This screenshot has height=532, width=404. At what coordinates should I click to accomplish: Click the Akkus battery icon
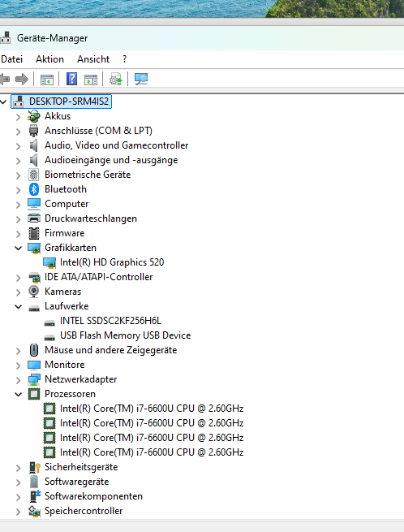[33, 116]
